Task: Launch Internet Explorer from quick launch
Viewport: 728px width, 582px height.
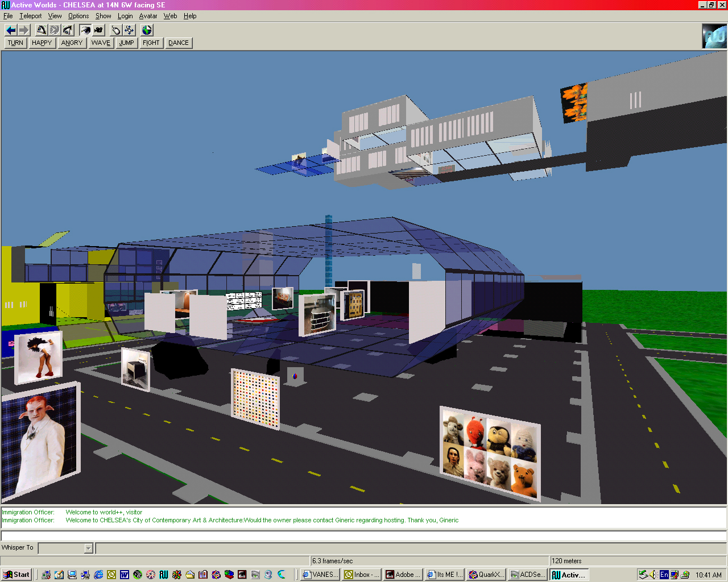Action: click(98, 575)
